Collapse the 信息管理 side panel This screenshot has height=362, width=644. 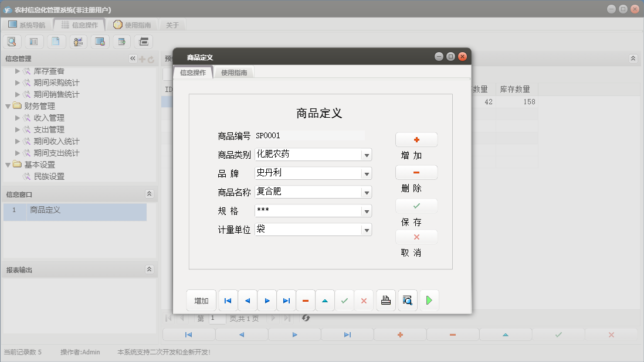click(133, 59)
